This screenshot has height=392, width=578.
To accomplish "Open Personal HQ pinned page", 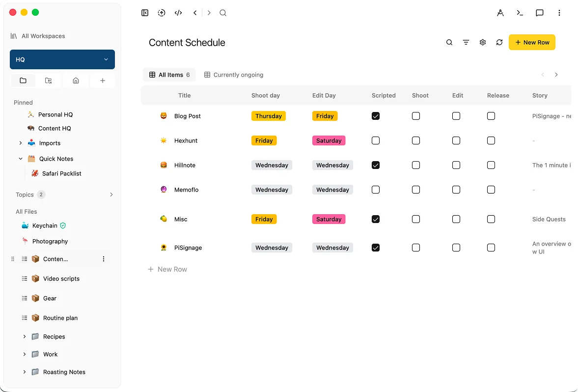I will (55, 114).
